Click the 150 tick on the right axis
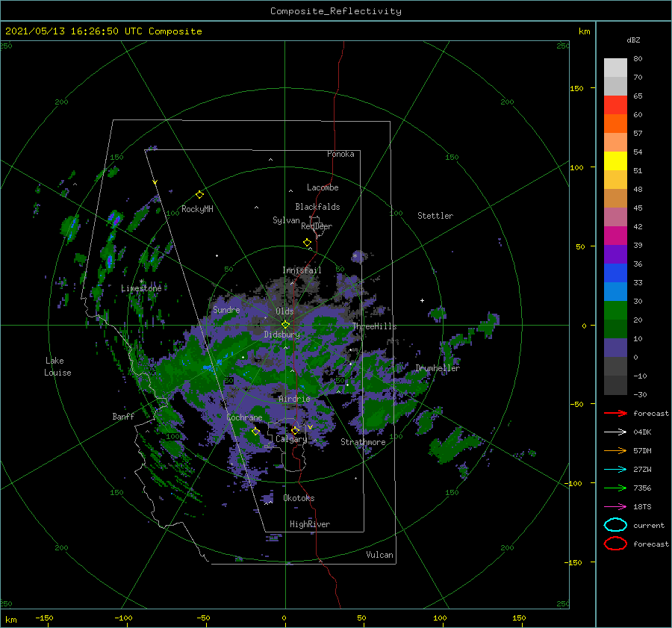Viewport: 672px width, 628px height. pyautogui.click(x=576, y=88)
